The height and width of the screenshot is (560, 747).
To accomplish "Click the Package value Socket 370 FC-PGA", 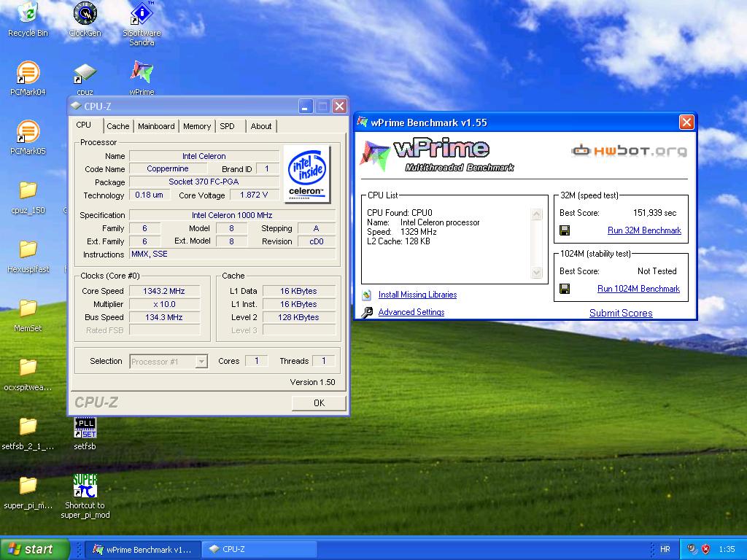I will (x=204, y=182).
